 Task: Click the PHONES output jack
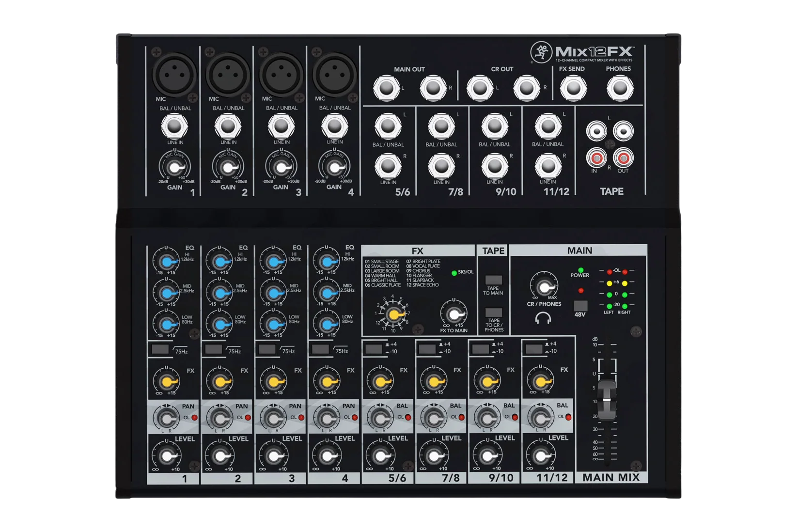(x=620, y=88)
